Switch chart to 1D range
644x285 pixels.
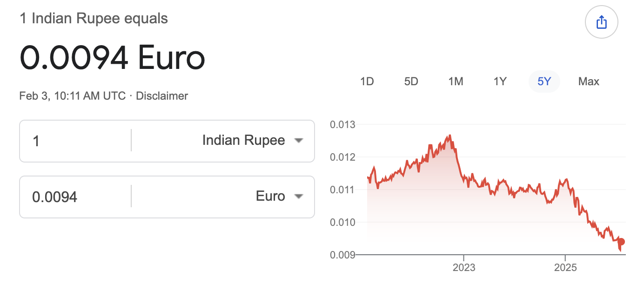367,81
